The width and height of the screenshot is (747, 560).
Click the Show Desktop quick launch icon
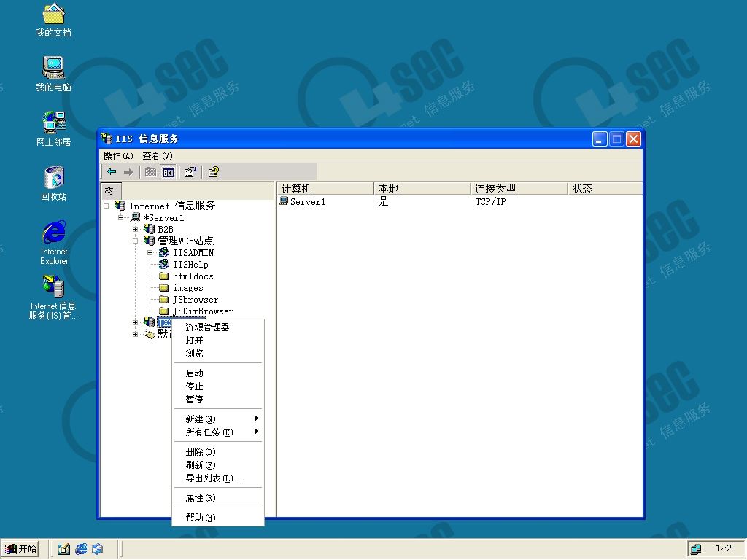[64, 549]
